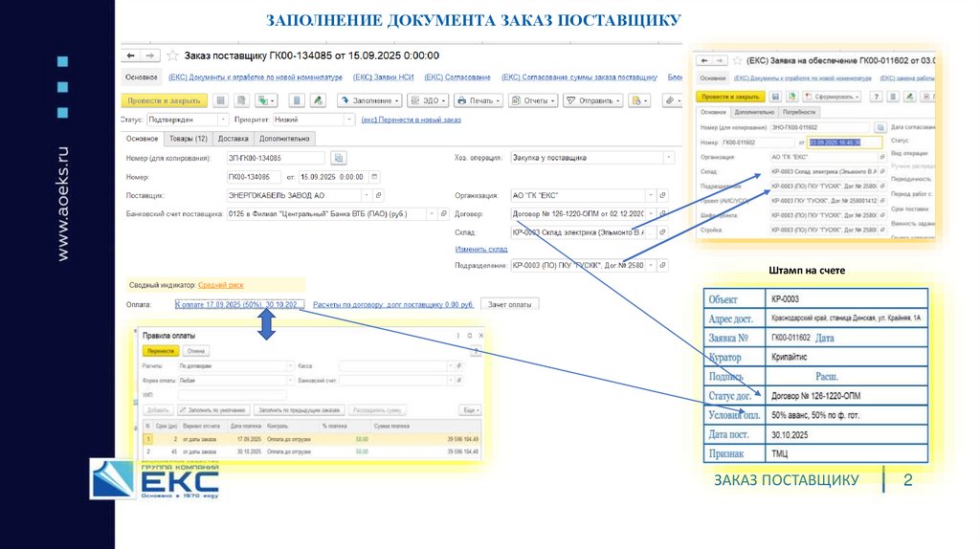Expand the Организация dropdown arrow
Viewport: 980px width, 549px height.
pyautogui.click(x=651, y=195)
